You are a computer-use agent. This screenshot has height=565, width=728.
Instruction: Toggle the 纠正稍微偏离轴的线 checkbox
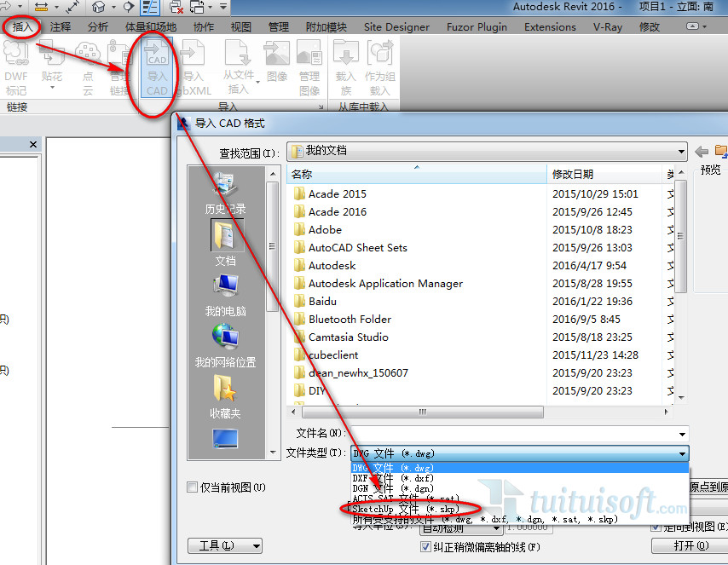tap(426, 547)
